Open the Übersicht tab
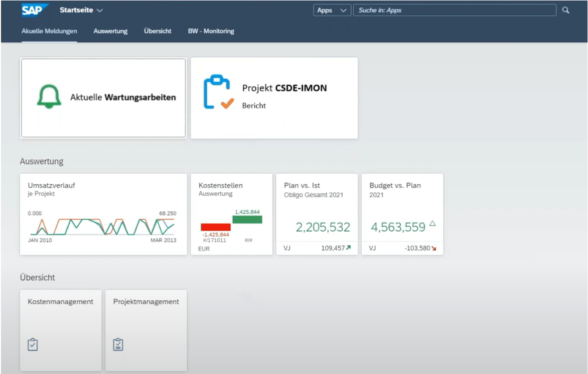This screenshot has height=374, width=588. [157, 31]
